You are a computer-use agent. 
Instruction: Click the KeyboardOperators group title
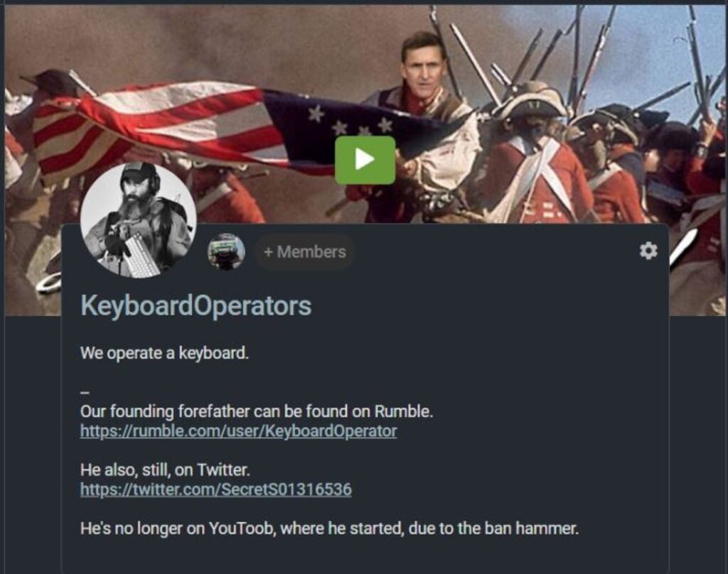coord(196,306)
